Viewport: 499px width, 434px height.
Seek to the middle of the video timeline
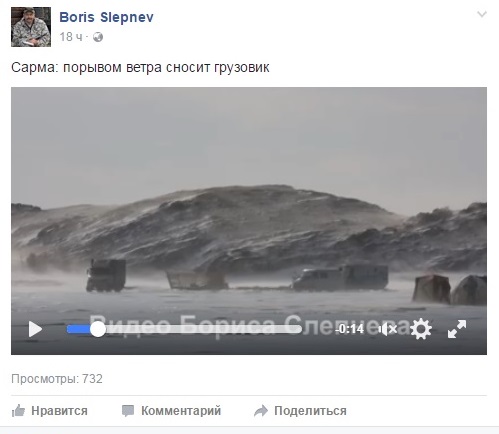click(x=184, y=329)
